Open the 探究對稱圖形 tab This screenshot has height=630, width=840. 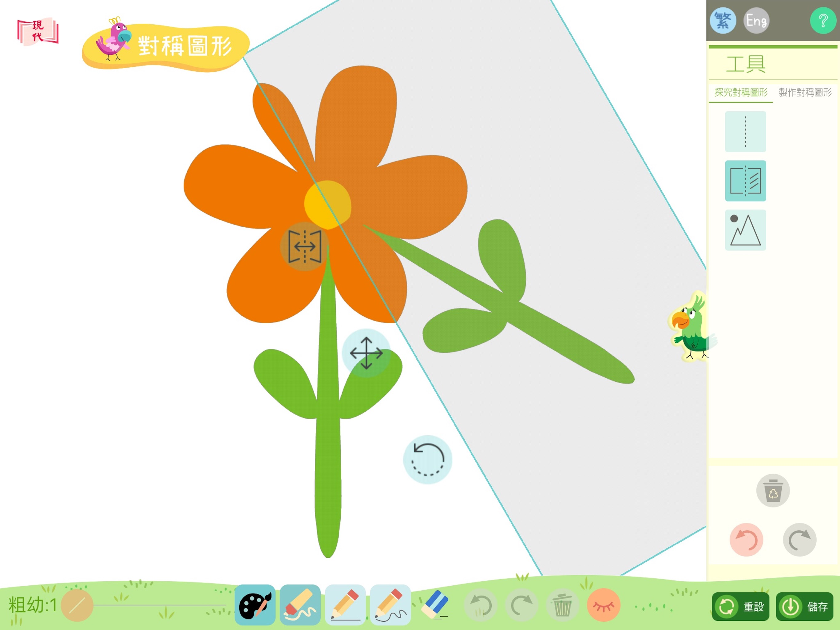click(x=741, y=92)
